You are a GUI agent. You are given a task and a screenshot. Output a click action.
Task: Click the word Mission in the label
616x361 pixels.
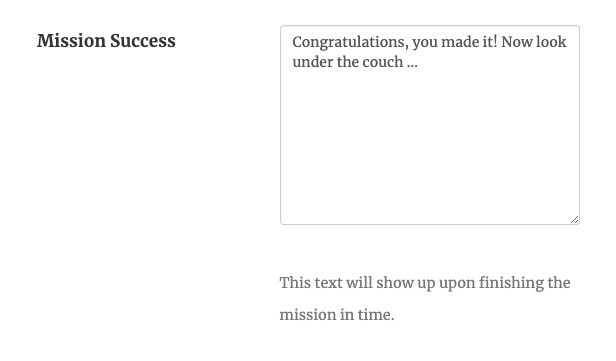tap(71, 41)
